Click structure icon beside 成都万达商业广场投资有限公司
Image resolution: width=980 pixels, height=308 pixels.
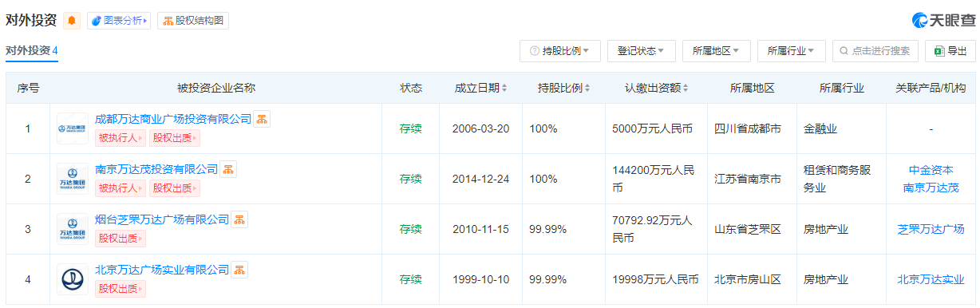tap(263, 119)
